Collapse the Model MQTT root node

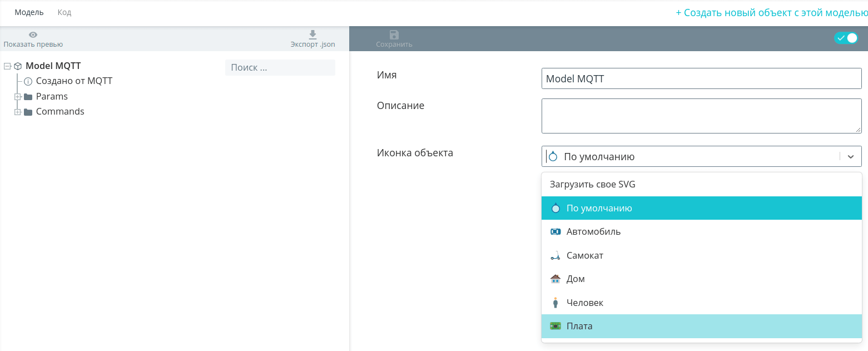tap(7, 66)
